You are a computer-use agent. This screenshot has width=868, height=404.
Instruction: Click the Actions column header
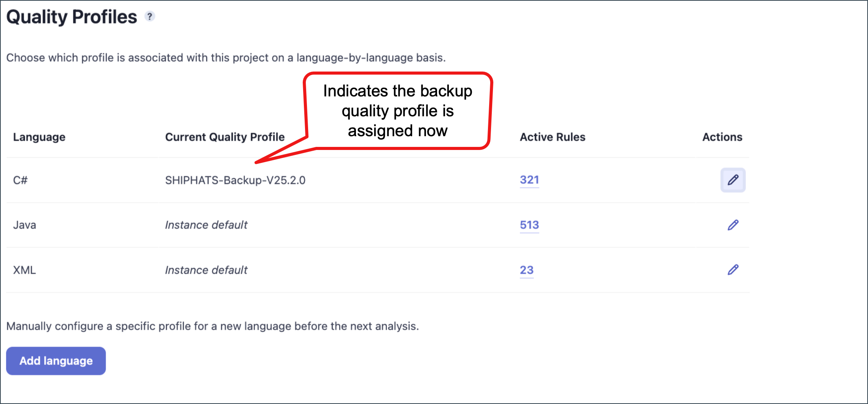[722, 137]
